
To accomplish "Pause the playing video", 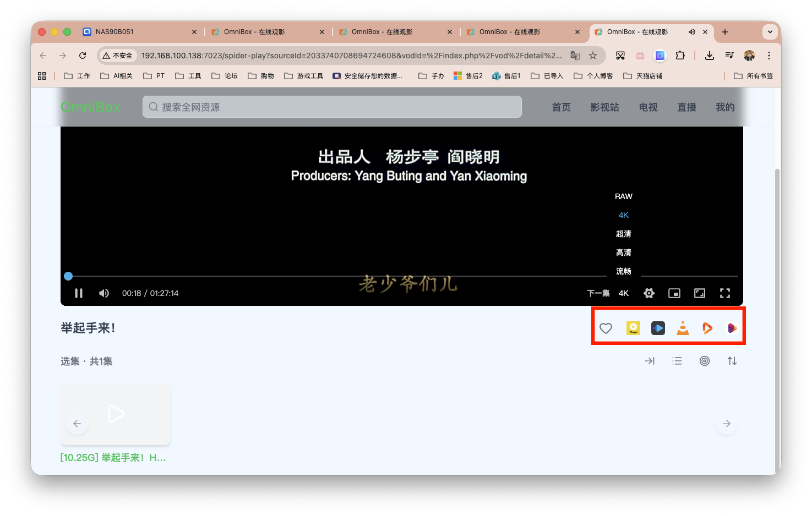I will tap(79, 293).
